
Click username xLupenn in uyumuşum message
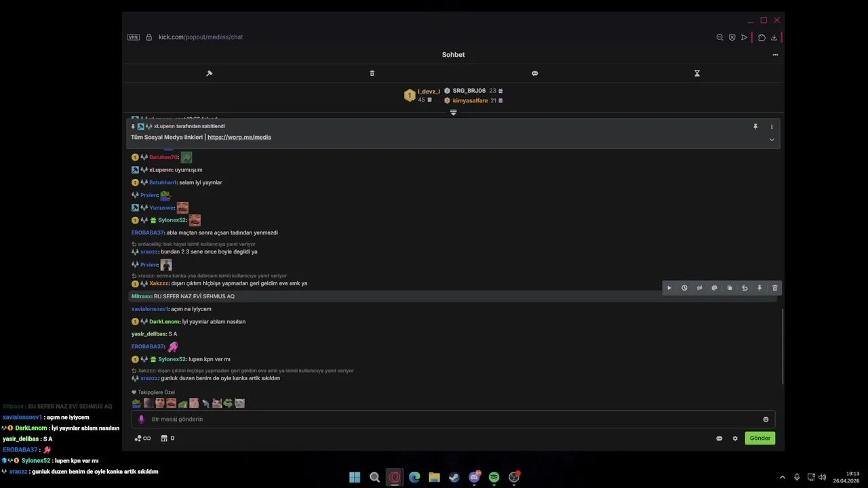(161, 170)
